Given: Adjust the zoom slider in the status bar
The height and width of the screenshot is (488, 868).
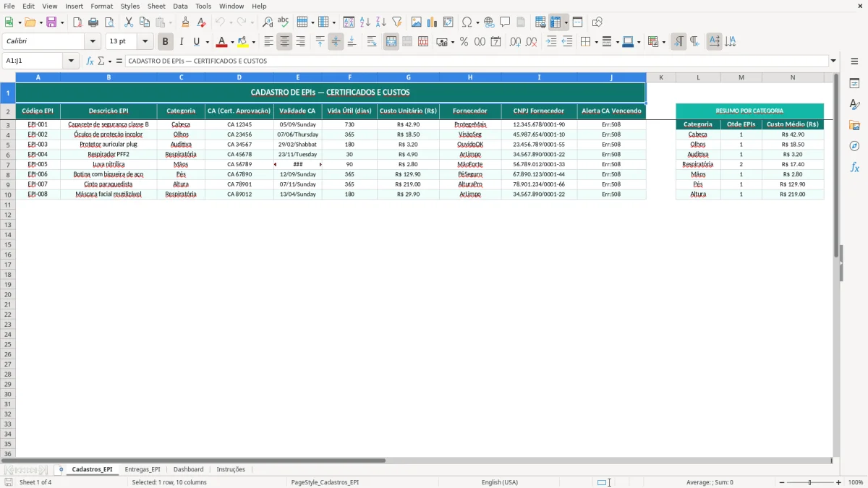Looking at the screenshot, I should (x=808, y=482).
